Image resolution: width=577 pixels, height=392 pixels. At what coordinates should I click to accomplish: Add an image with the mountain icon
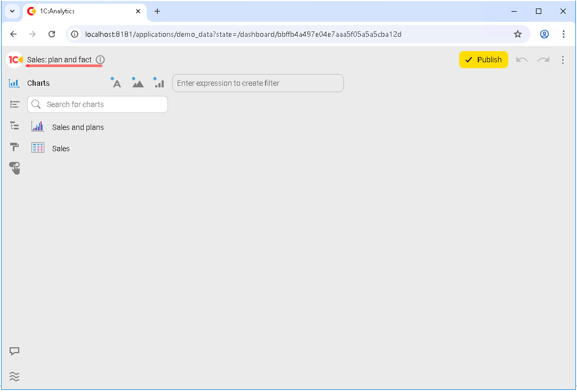138,83
